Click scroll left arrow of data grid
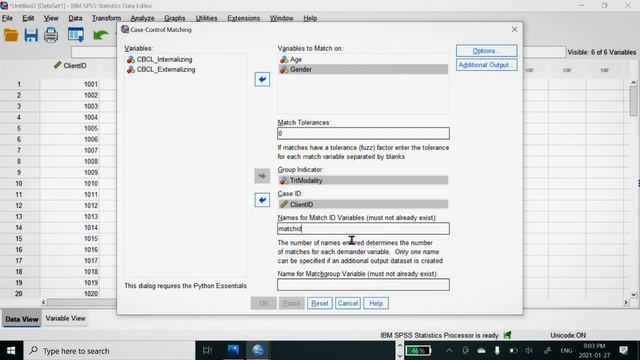 (44, 302)
